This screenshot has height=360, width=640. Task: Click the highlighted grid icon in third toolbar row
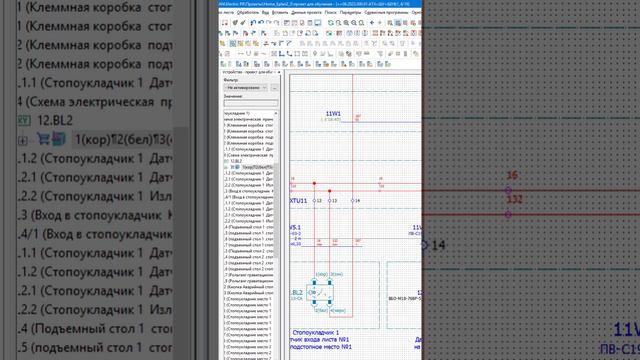[232, 43]
